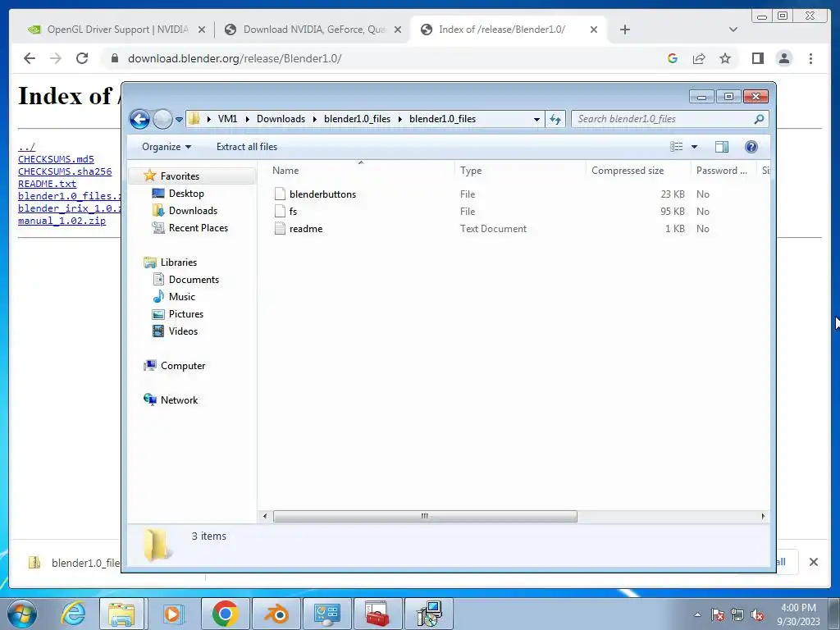Viewport: 840px width, 630px height.
Task: Expand arrow after Downloads breadcrumb
Action: point(315,119)
